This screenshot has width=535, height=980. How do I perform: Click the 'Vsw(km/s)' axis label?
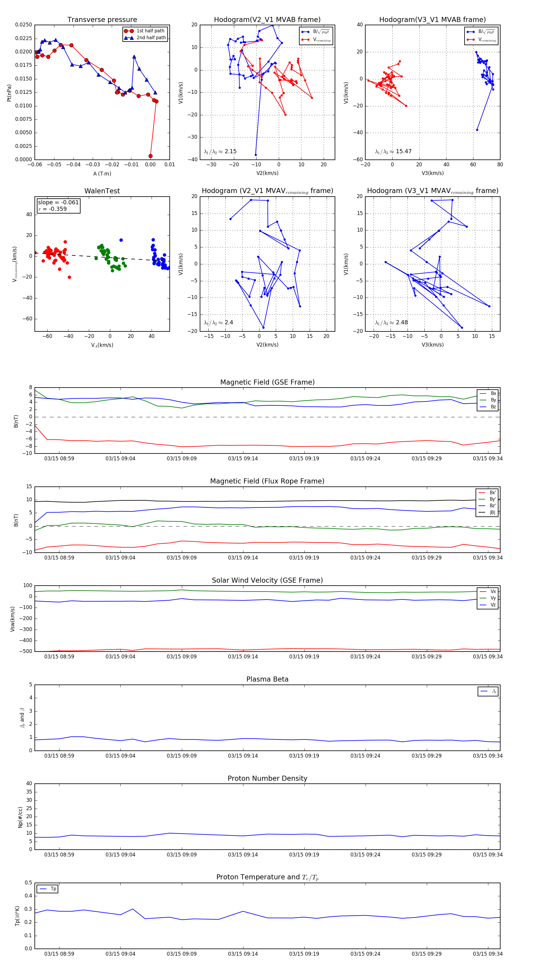click(12, 619)
